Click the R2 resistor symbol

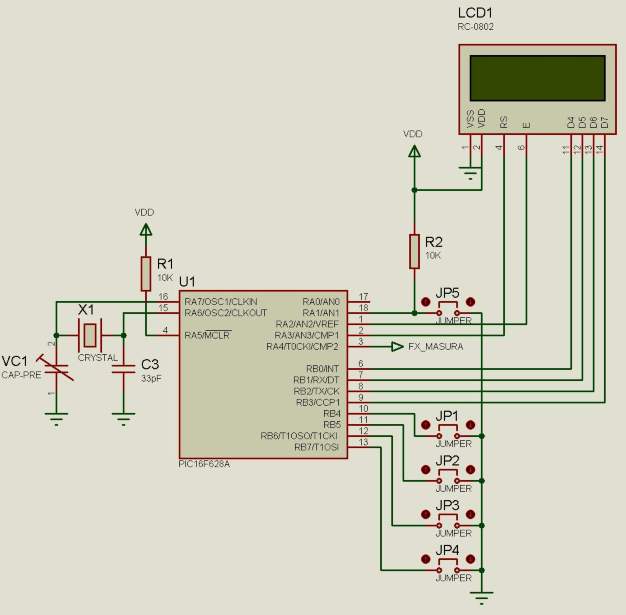click(413, 251)
